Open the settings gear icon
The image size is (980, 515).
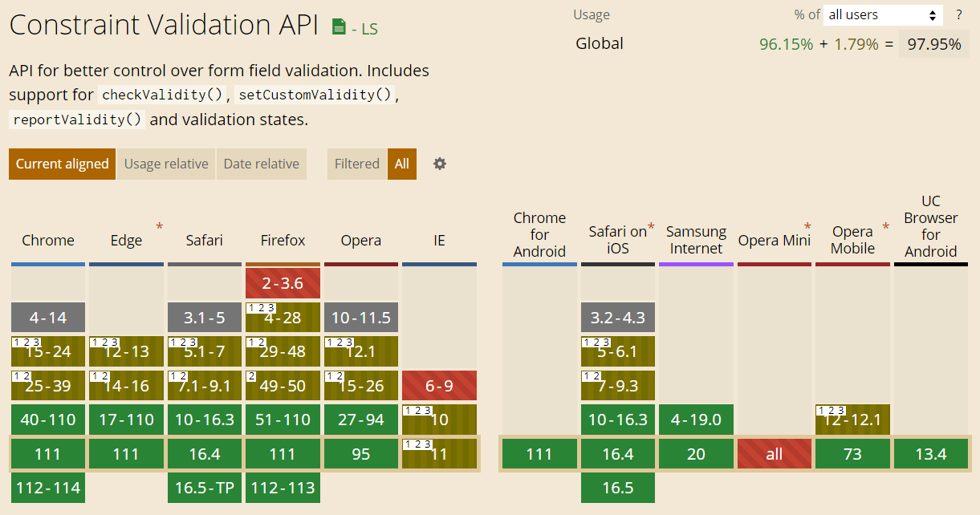[440, 164]
